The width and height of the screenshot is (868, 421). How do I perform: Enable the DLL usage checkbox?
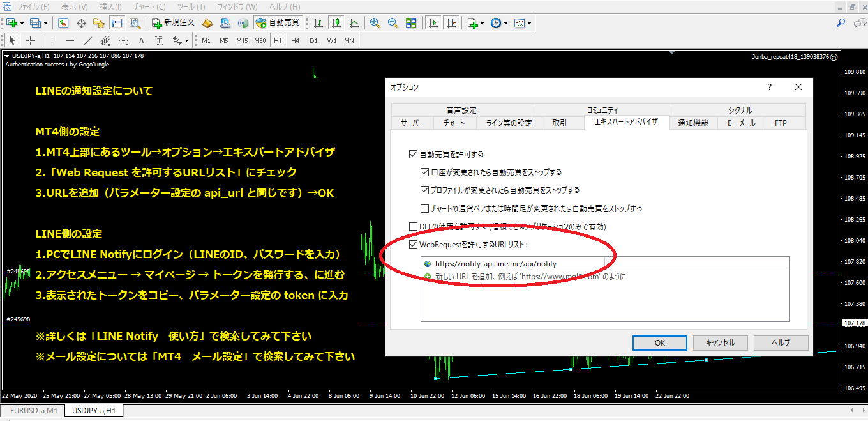(x=412, y=226)
